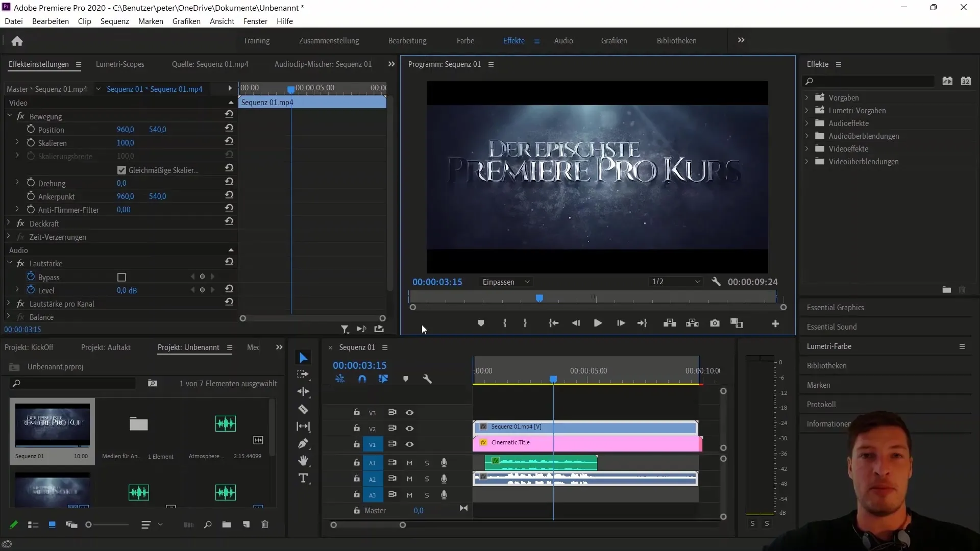Select the Pen tool
The height and width of the screenshot is (551, 980).
[x=303, y=443]
